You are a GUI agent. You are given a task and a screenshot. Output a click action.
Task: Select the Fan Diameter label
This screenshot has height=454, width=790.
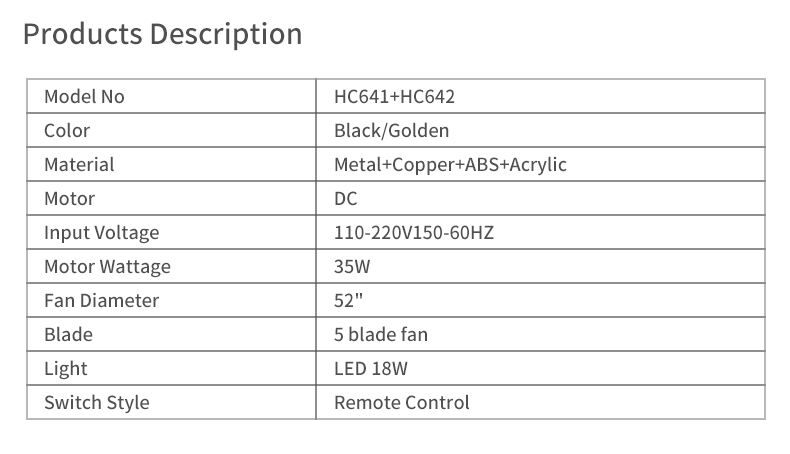102,301
